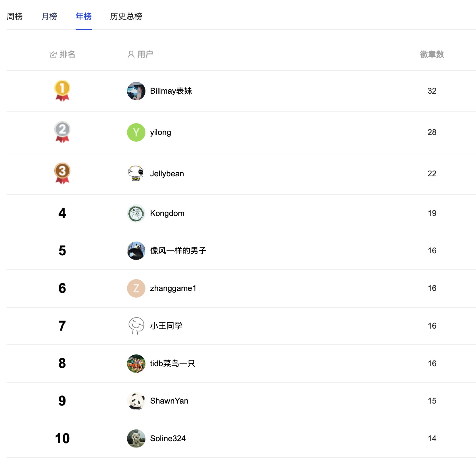Click the person icon beside 用户
Viewport: 476px width, 459px height.
pos(131,54)
